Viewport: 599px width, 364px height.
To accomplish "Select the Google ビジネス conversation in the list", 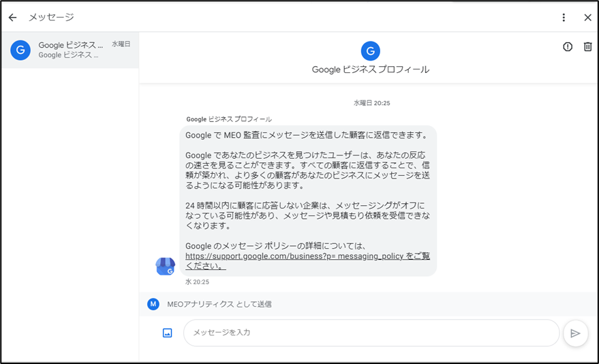I will tap(70, 50).
